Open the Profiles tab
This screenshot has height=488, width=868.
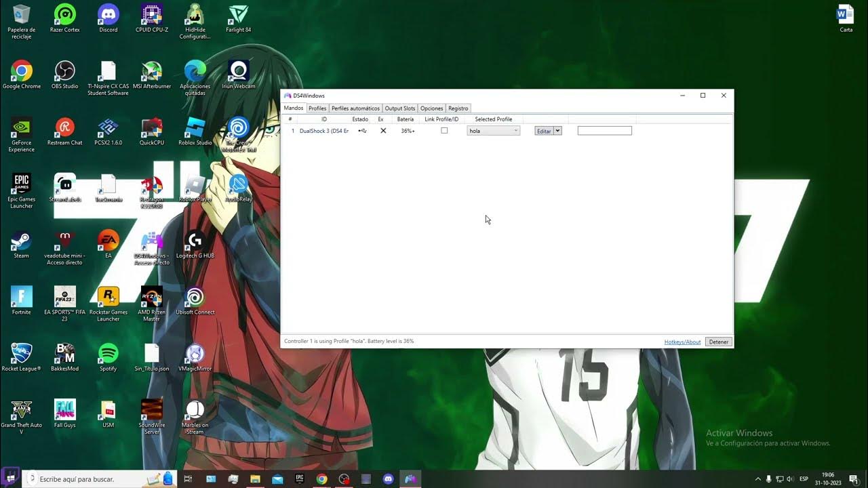pyautogui.click(x=317, y=108)
